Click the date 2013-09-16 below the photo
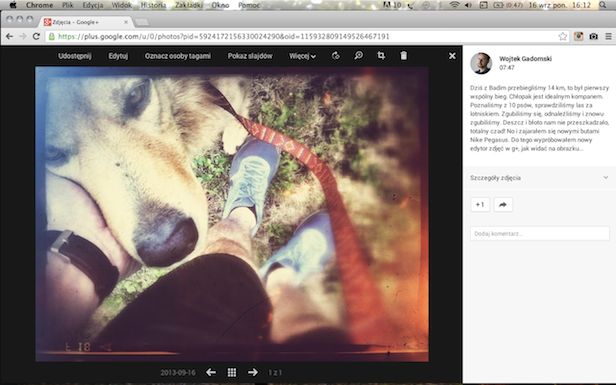 (x=178, y=372)
